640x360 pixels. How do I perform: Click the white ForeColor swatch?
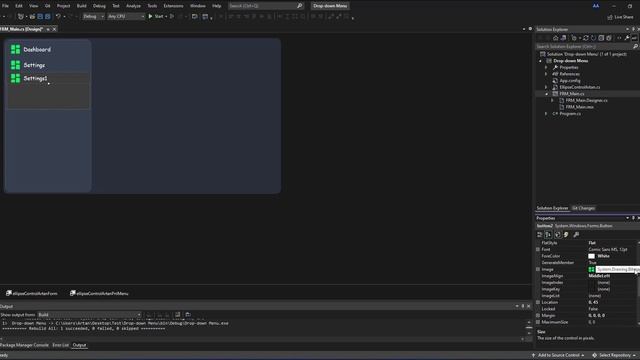(x=591, y=256)
